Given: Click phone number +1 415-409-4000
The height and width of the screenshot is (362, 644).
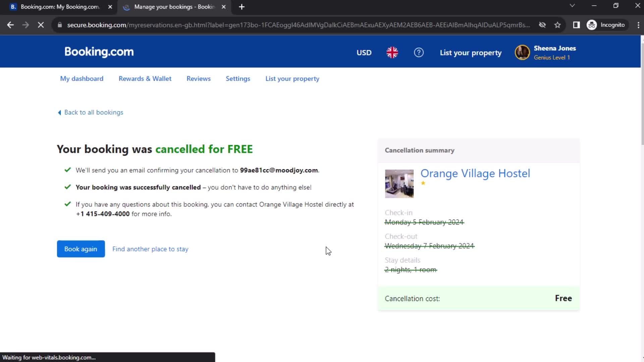Looking at the screenshot, I should [x=103, y=214].
